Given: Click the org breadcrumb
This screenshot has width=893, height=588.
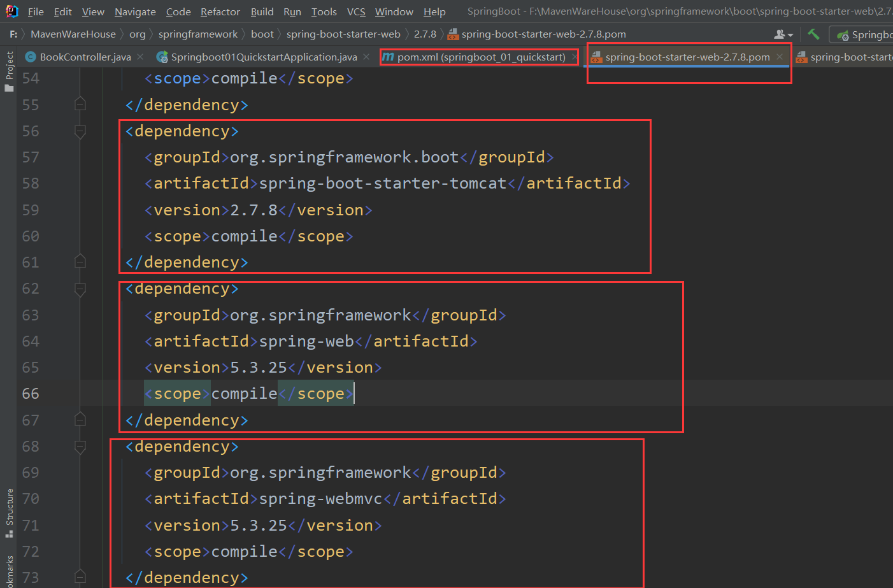Looking at the screenshot, I should (x=138, y=34).
